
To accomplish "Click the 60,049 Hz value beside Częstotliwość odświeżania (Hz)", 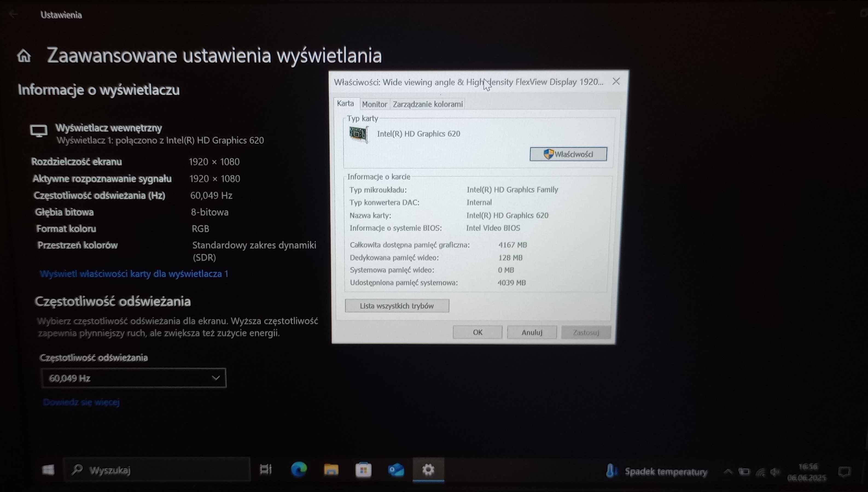I will (211, 195).
